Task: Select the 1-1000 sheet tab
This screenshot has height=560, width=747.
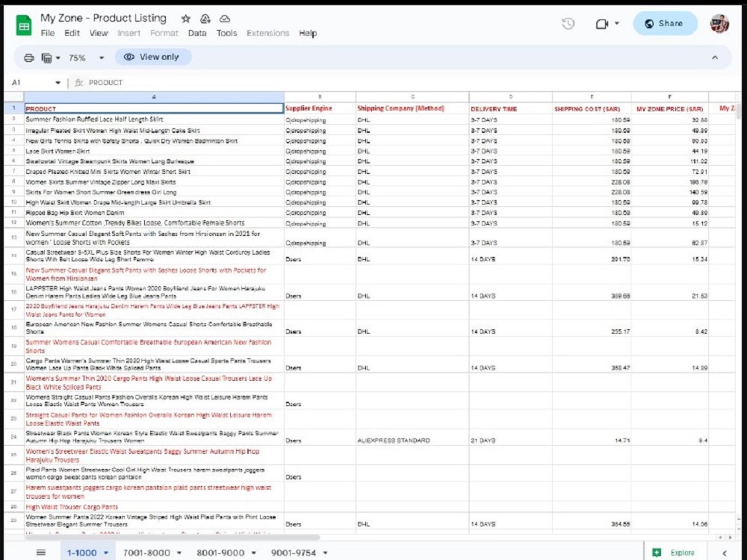Action: [82, 553]
